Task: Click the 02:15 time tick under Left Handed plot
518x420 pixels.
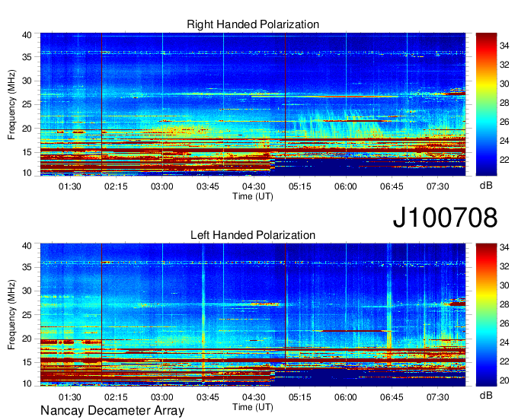Action: 116,397
